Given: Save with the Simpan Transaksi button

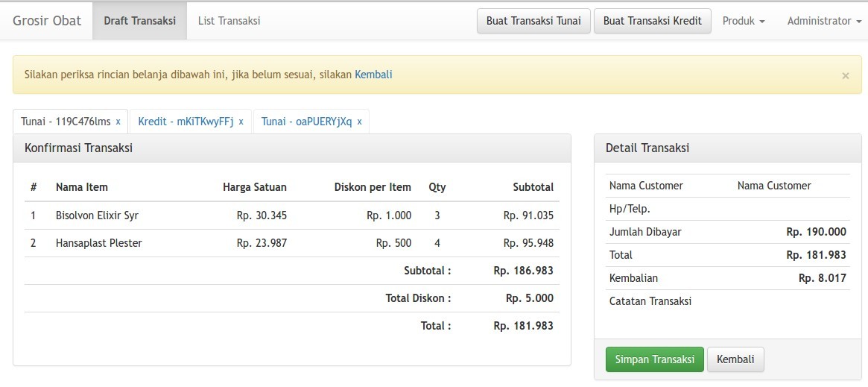Looking at the screenshot, I should [x=654, y=359].
